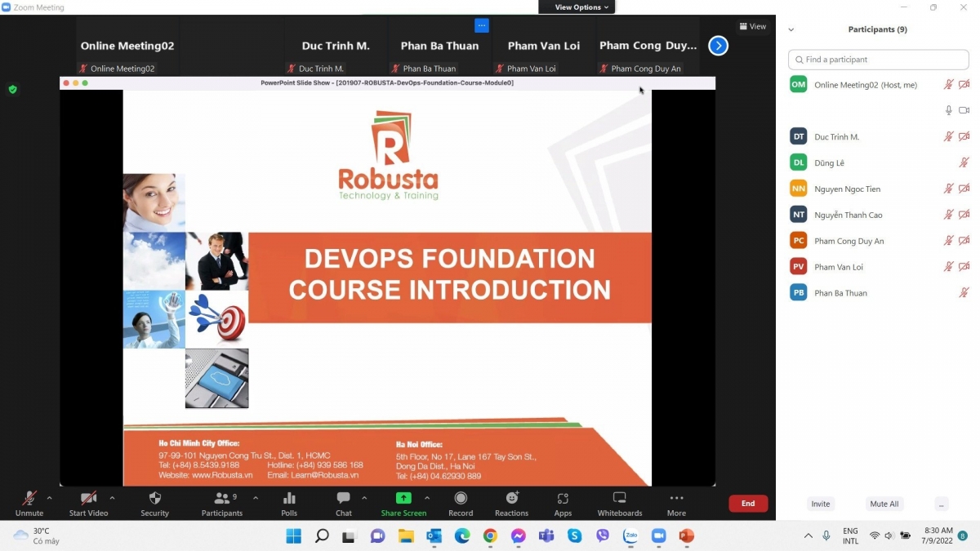Open the View layout menu
The height and width of the screenshot is (551, 980).
pyautogui.click(x=753, y=26)
